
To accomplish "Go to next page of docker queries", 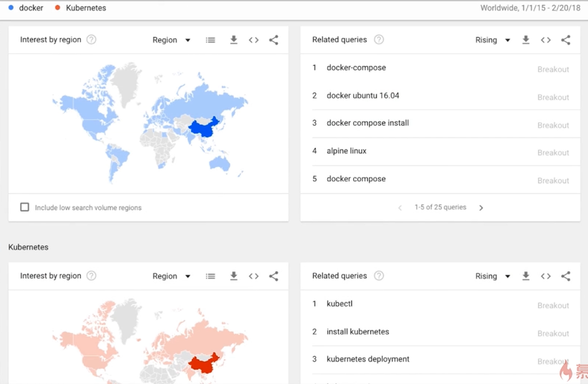I will (481, 208).
